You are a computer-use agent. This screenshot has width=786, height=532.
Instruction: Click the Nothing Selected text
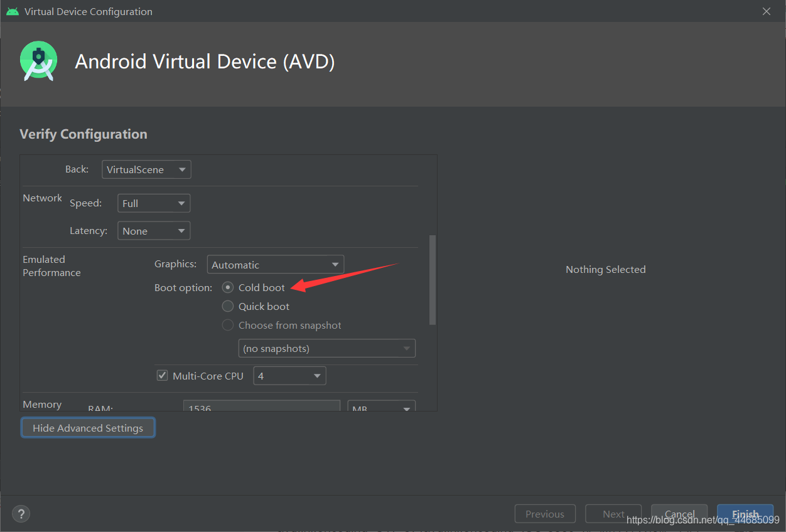pyautogui.click(x=605, y=269)
